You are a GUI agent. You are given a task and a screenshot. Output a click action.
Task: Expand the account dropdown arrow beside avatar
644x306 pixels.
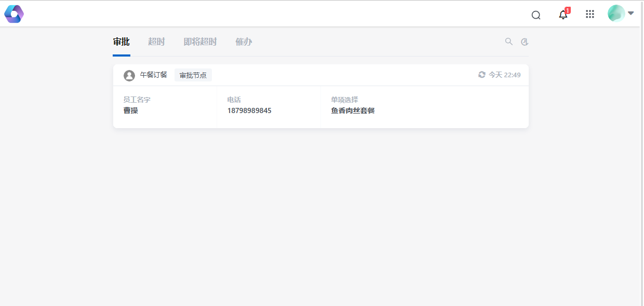coord(631,13)
